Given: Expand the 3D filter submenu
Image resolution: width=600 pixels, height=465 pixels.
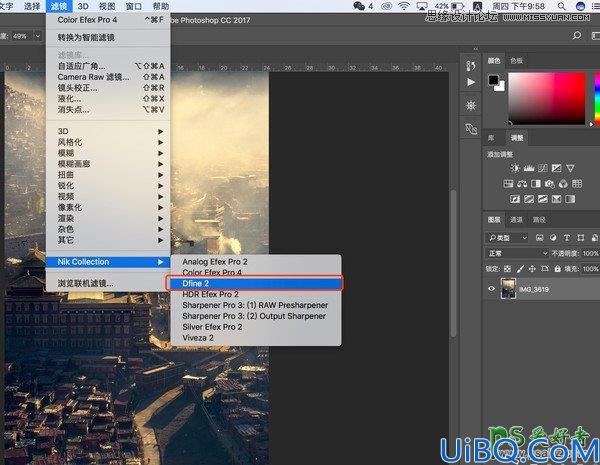Looking at the screenshot, I should point(109,131).
